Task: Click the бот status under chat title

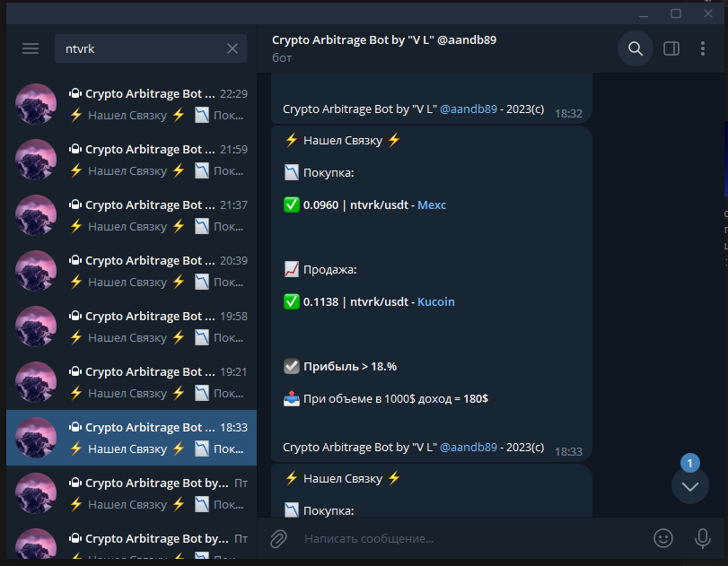Action: pyautogui.click(x=282, y=58)
